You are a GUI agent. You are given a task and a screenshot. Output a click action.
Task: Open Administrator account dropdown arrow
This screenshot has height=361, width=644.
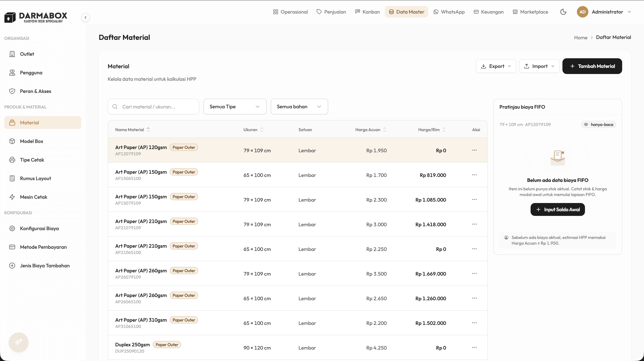(x=630, y=12)
